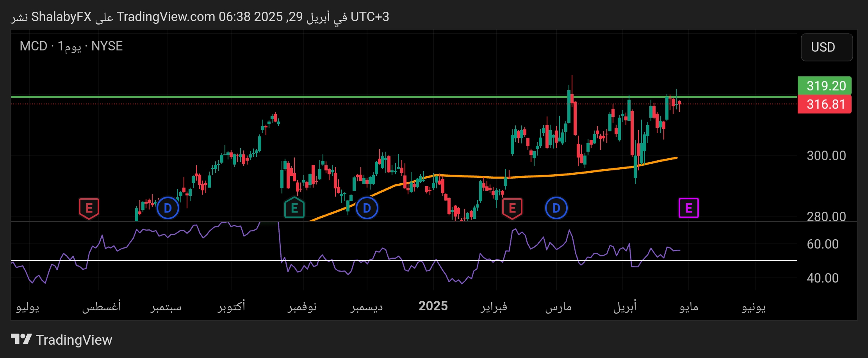
Task: Click the red earnings E marker near February
Action: 512,208
